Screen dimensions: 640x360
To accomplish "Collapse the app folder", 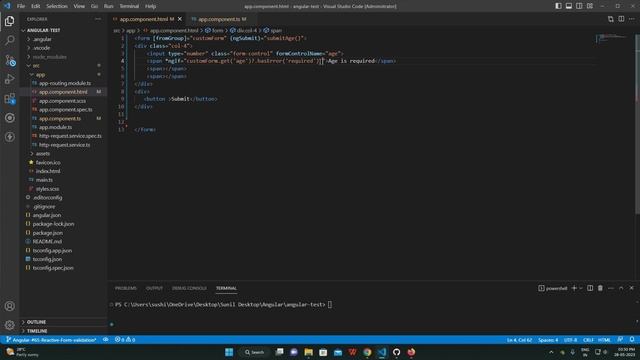I will pyautogui.click(x=40, y=75).
